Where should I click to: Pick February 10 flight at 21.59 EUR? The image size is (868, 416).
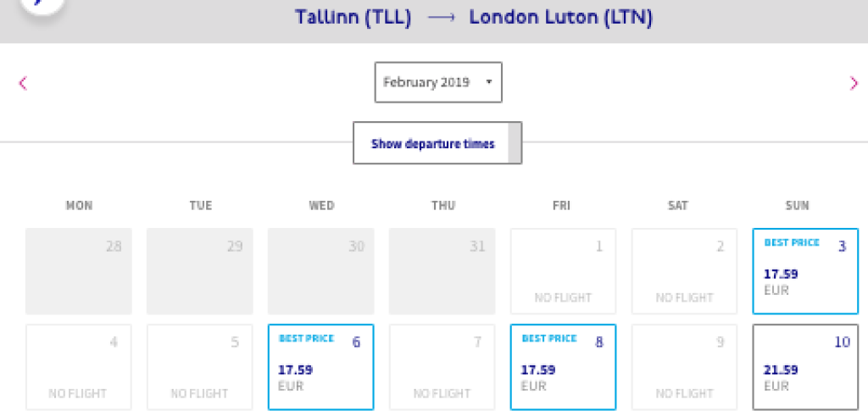pyautogui.click(x=805, y=367)
